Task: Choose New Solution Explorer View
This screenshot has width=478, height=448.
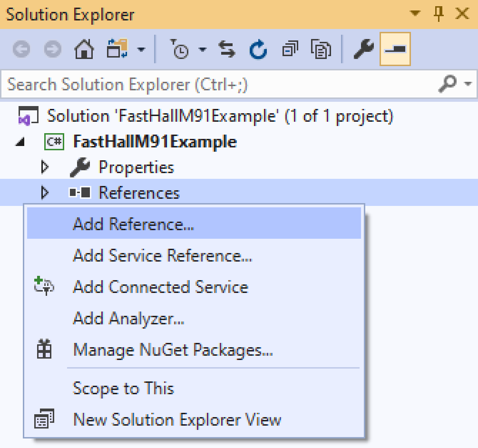Action: click(177, 420)
